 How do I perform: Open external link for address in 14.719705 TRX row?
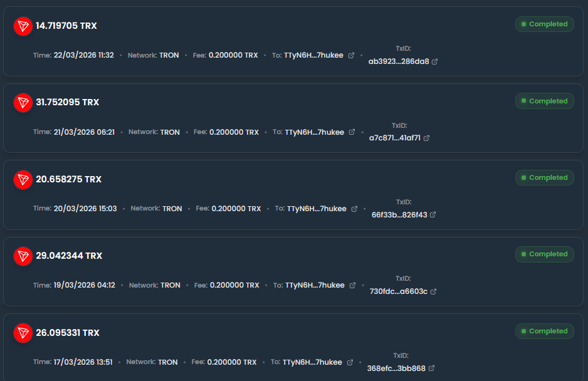351,55
